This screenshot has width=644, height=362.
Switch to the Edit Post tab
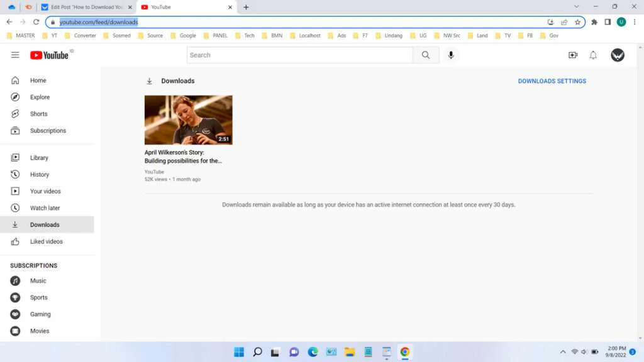pyautogui.click(x=85, y=7)
